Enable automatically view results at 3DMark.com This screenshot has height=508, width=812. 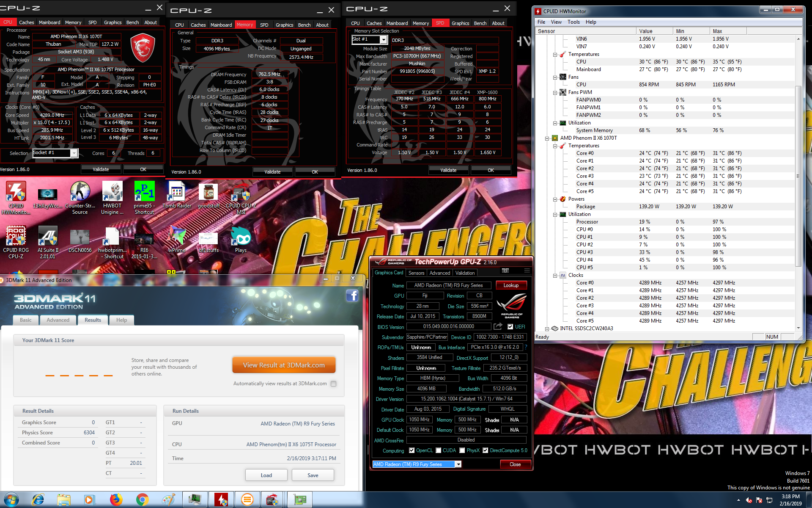pyautogui.click(x=334, y=384)
